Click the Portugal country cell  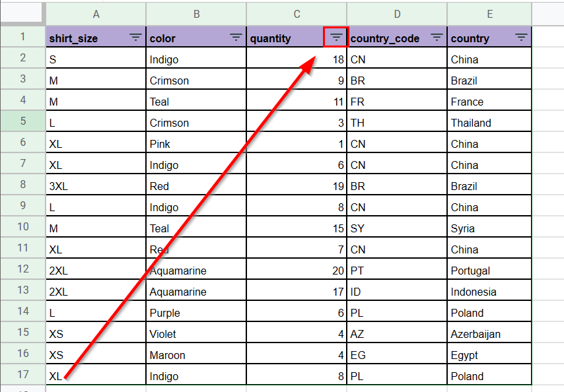pos(489,269)
